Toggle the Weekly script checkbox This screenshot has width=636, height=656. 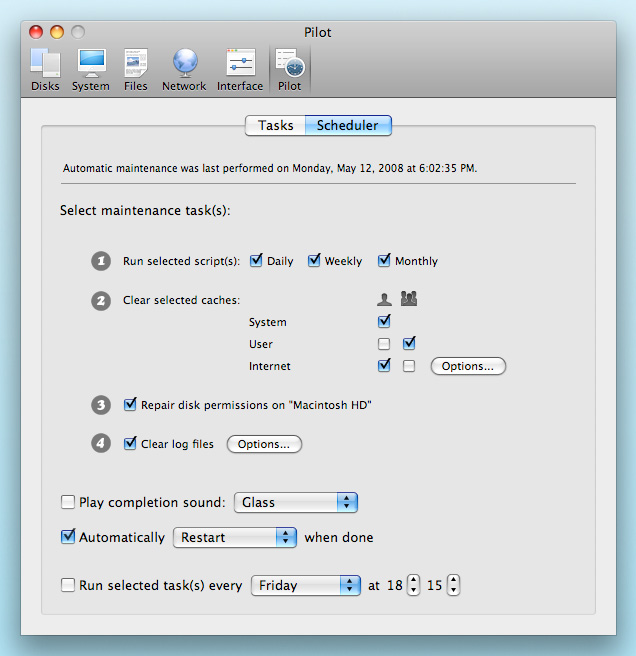point(314,261)
